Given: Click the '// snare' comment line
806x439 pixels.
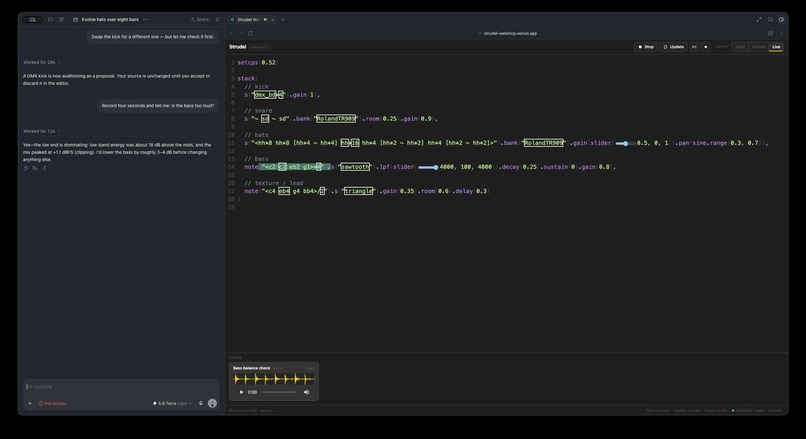Looking at the screenshot, I should click(x=258, y=111).
